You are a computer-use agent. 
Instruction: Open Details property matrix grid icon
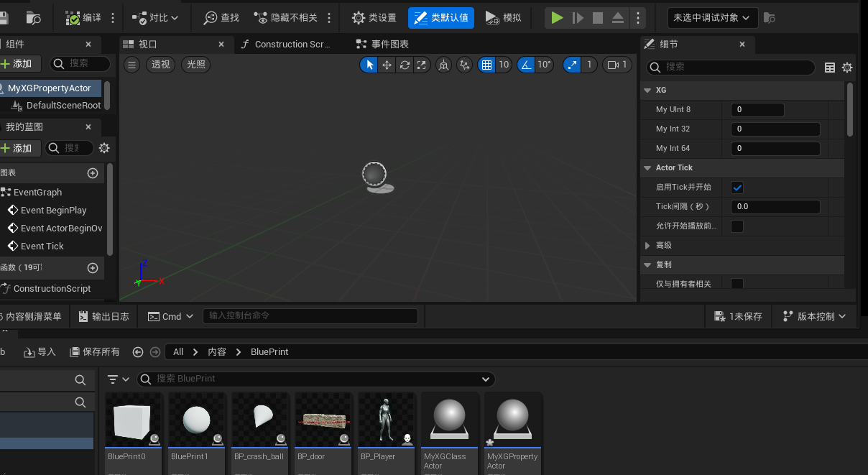(x=830, y=68)
